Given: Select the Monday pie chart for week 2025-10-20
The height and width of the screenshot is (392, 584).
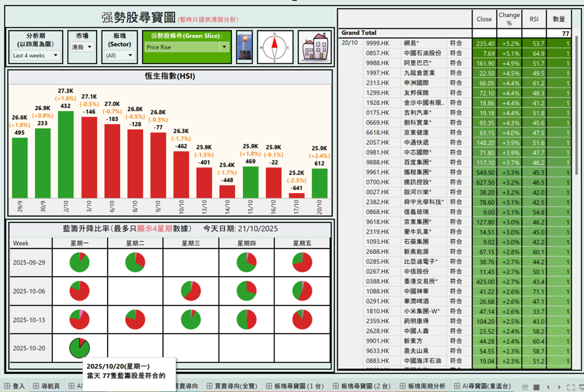Looking at the screenshot, I should (79, 348).
